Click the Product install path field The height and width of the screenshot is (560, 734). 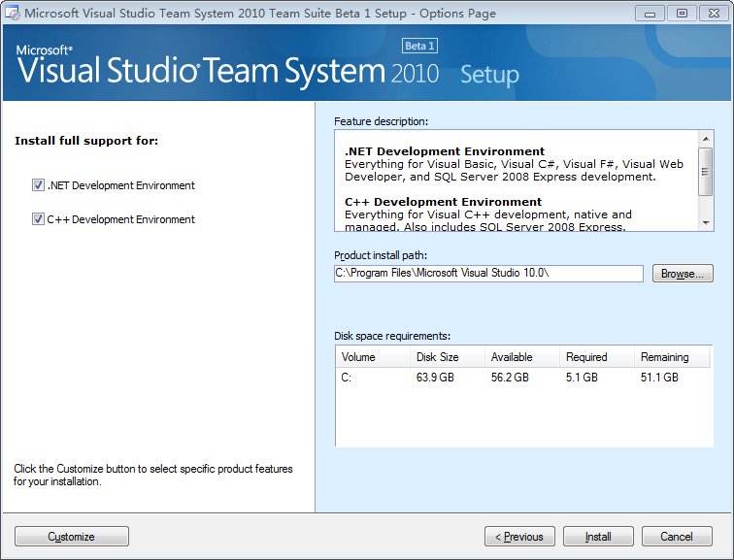[x=488, y=274]
